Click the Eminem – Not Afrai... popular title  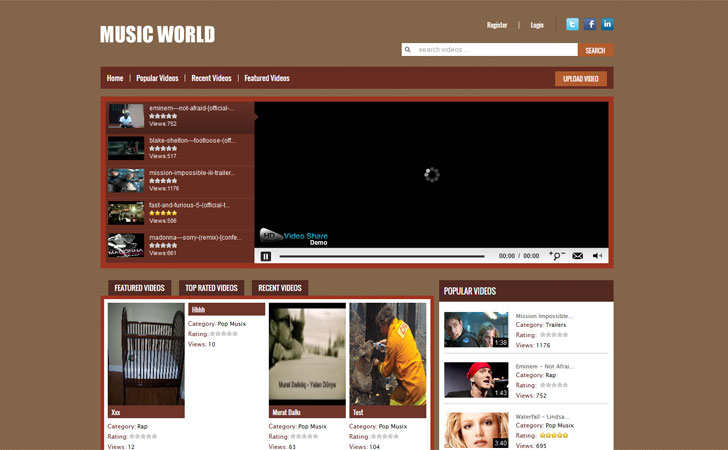pos(545,366)
